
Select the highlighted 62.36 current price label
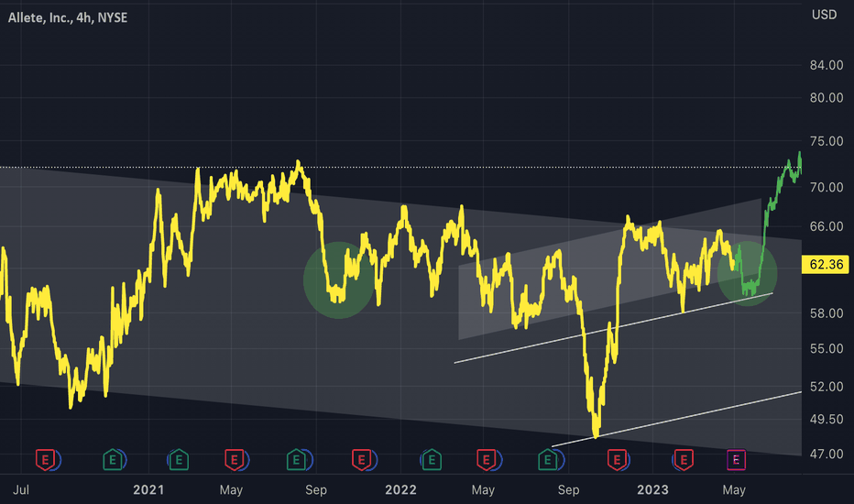pyautogui.click(x=826, y=265)
